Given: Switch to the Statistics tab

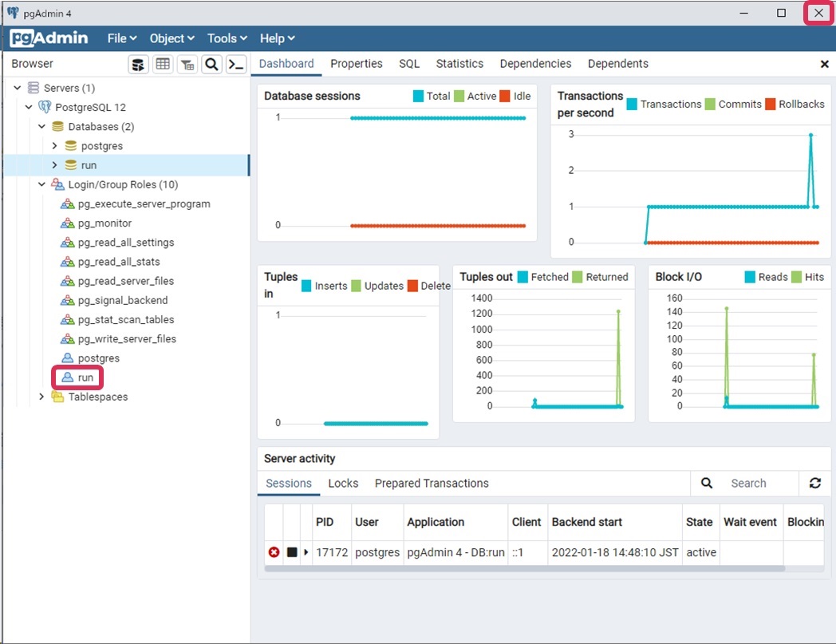Looking at the screenshot, I should (459, 64).
